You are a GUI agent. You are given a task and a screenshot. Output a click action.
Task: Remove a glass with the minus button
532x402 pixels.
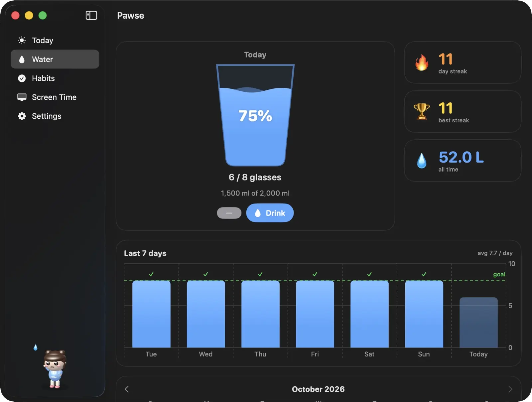[x=229, y=213]
